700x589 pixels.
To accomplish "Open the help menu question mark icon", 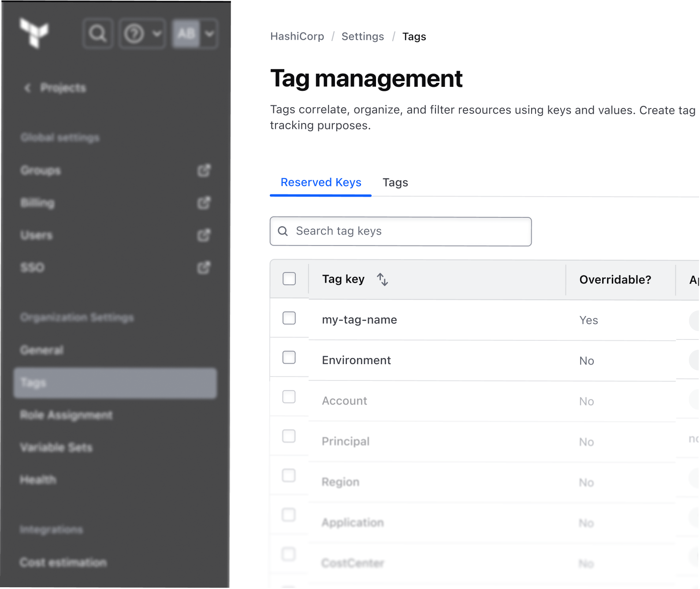I will pyautogui.click(x=134, y=34).
